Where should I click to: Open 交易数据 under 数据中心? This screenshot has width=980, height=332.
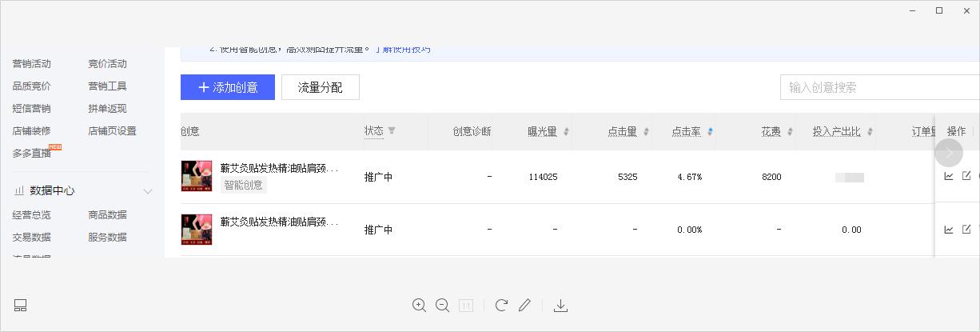coord(31,238)
